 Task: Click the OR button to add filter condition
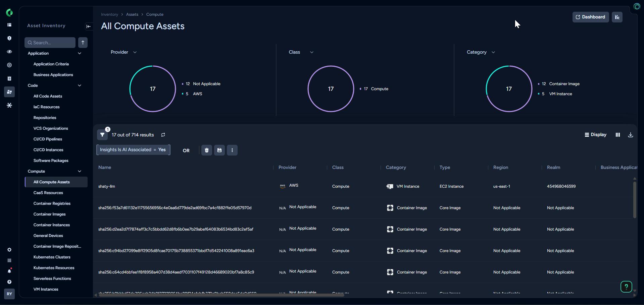186,150
